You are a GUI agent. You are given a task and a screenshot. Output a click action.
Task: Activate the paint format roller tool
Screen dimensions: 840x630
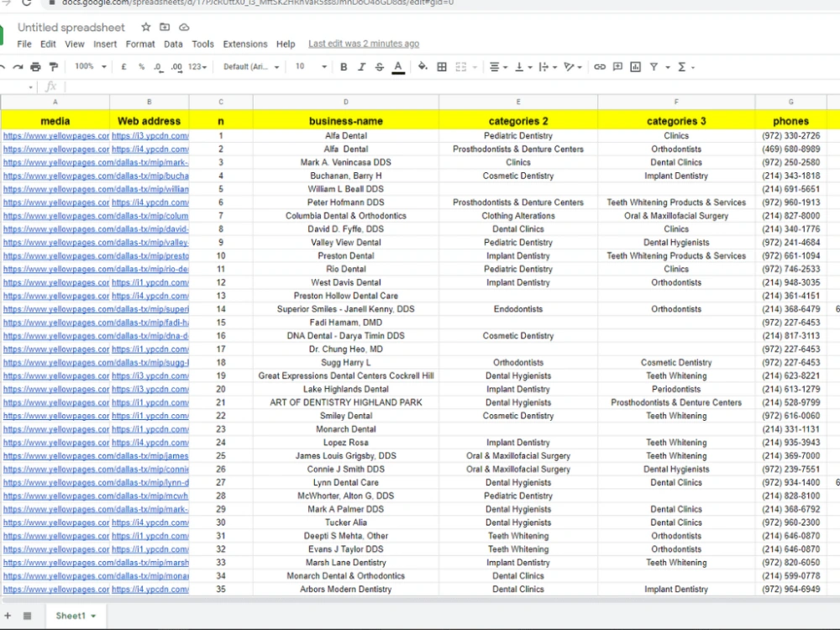[54, 67]
